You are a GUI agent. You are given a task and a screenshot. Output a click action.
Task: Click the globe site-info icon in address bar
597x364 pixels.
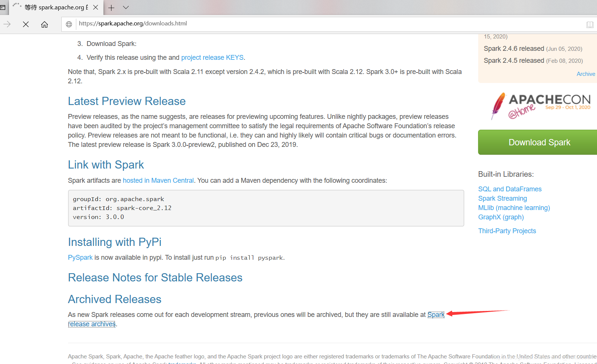pyautogui.click(x=69, y=24)
